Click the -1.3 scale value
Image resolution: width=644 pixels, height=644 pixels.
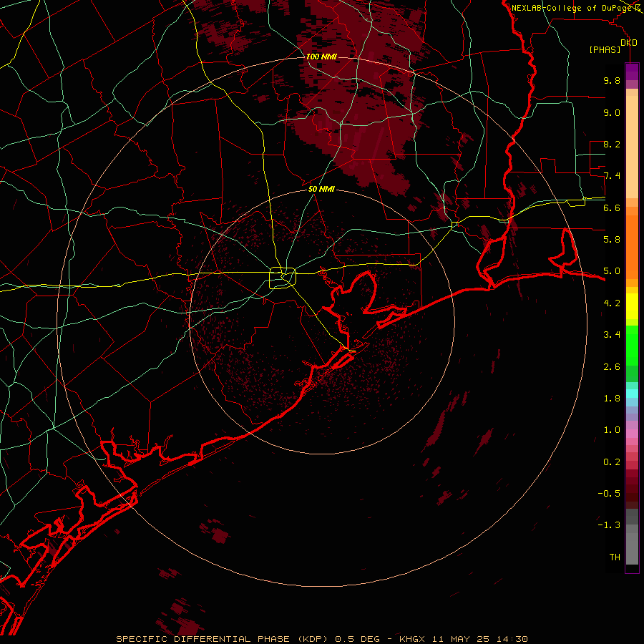609,525
